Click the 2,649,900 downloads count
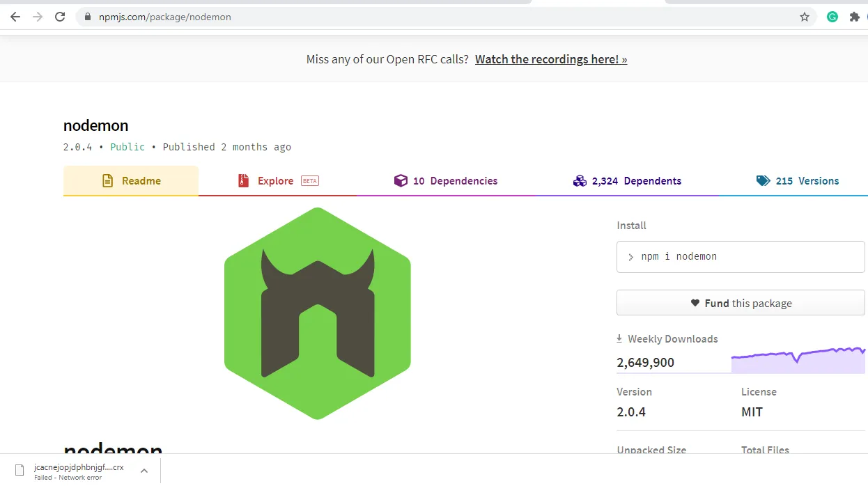The height and width of the screenshot is (486, 868). 645,363
